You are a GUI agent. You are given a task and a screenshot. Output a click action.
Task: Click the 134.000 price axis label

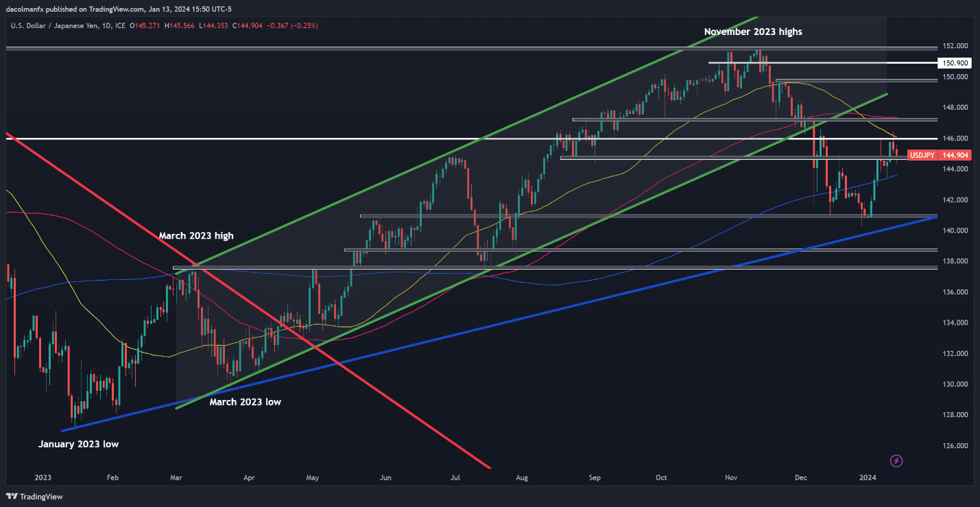pyautogui.click(x=955, y=323)
